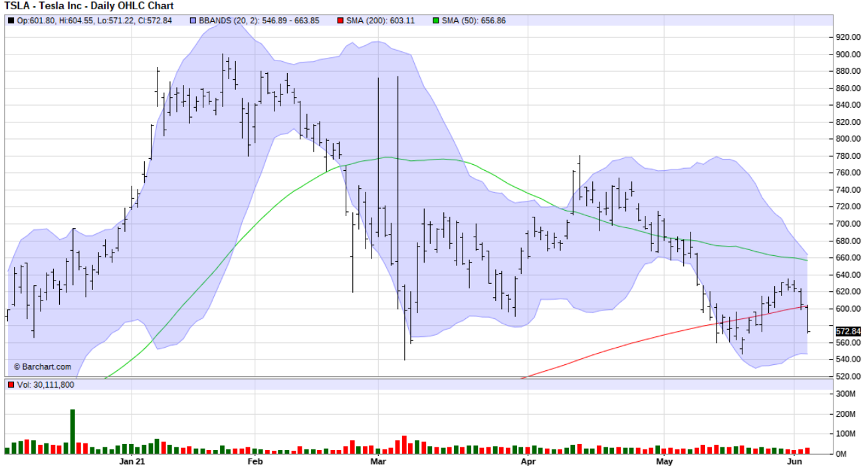
Task: Select the 'SMA (200): 603.11' label
Action: click(x=380, y=21)
